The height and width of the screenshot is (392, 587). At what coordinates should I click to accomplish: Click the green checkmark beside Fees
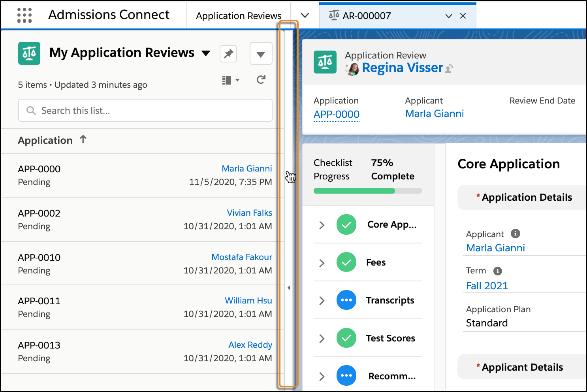[x=346, y=262]
